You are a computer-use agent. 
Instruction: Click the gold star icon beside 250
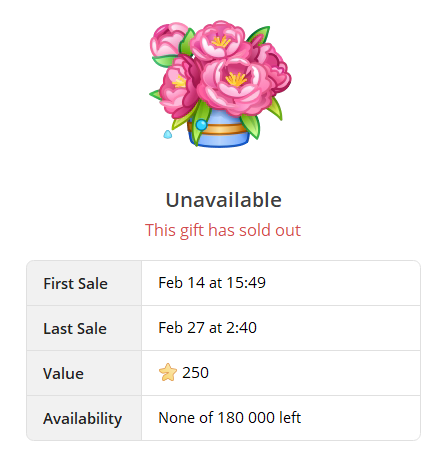click(168, 372)
